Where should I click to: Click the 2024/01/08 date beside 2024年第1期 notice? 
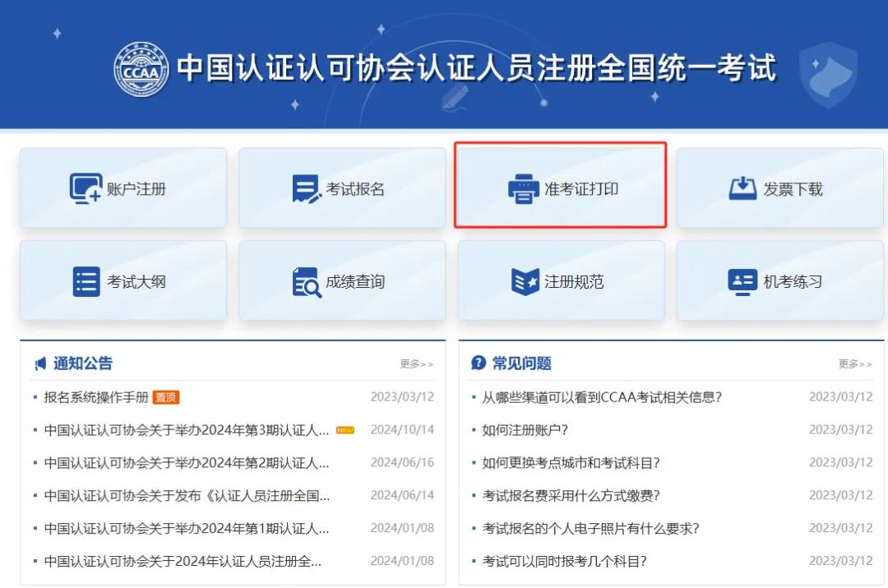[x=402, y=529]
